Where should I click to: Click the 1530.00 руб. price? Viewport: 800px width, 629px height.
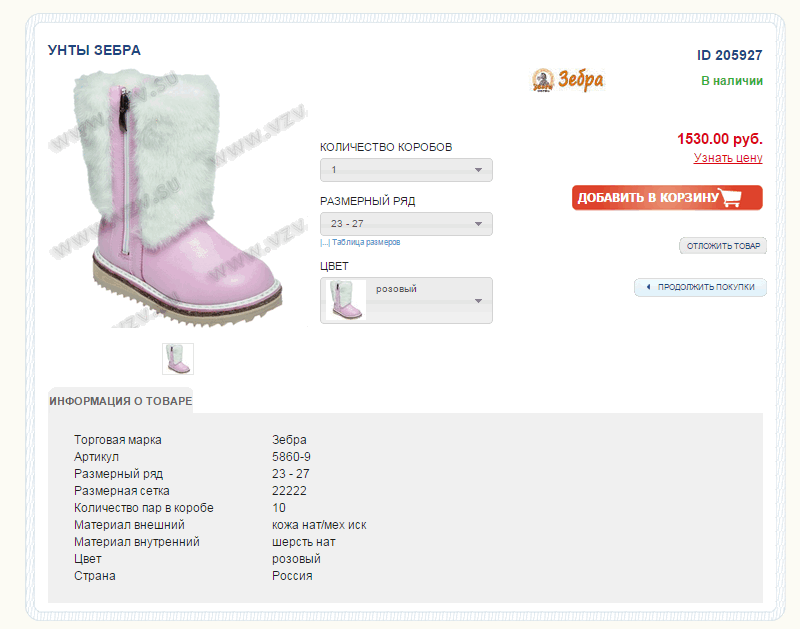pyautogui.click(x=719, y=139)
